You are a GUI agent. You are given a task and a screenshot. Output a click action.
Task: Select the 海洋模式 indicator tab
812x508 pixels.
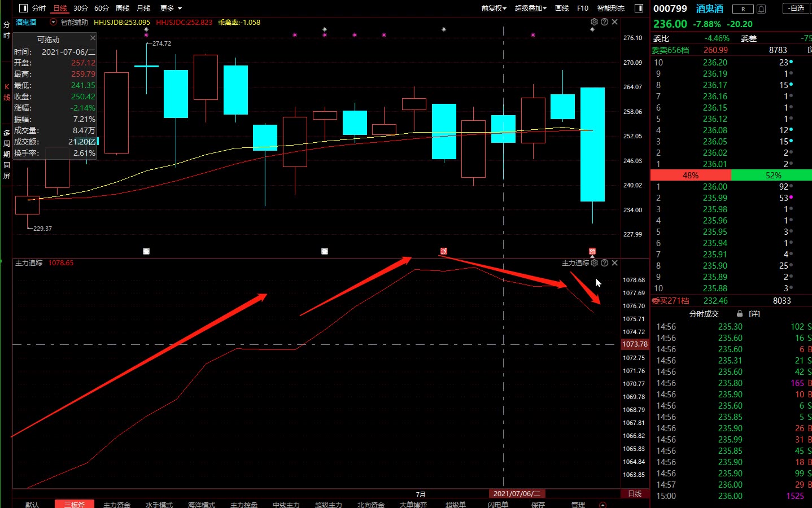click(x=202, y=505)
